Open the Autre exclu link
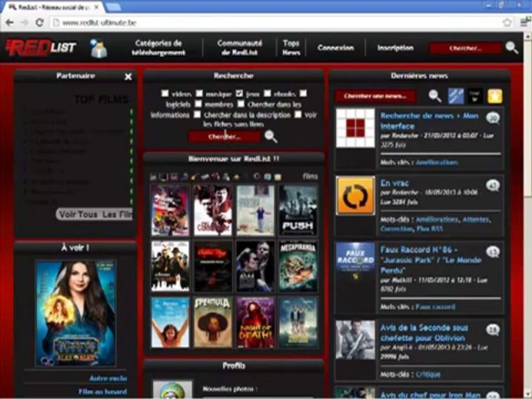This screenshot has height=399, width=532. click(x=108, y=378)
